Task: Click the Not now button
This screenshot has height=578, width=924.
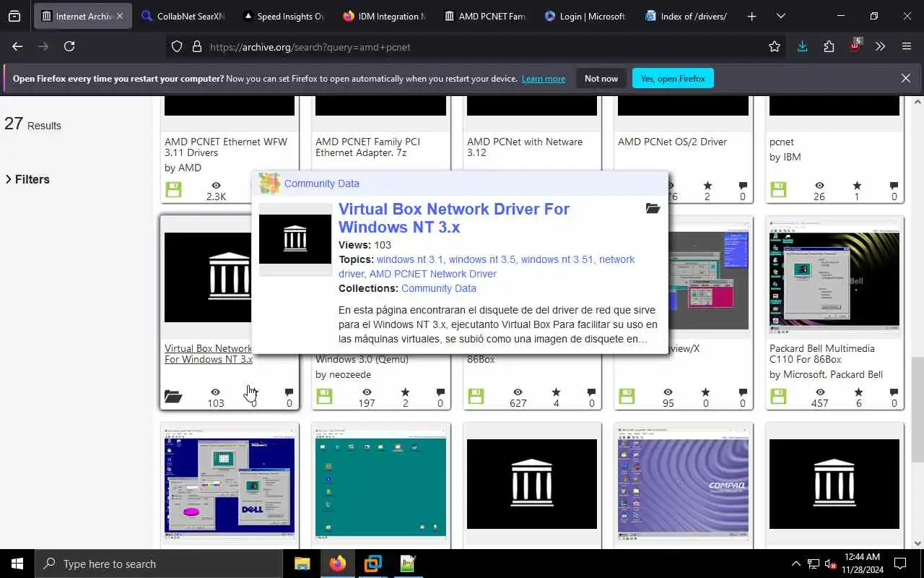Action: [x=601, y=78]
